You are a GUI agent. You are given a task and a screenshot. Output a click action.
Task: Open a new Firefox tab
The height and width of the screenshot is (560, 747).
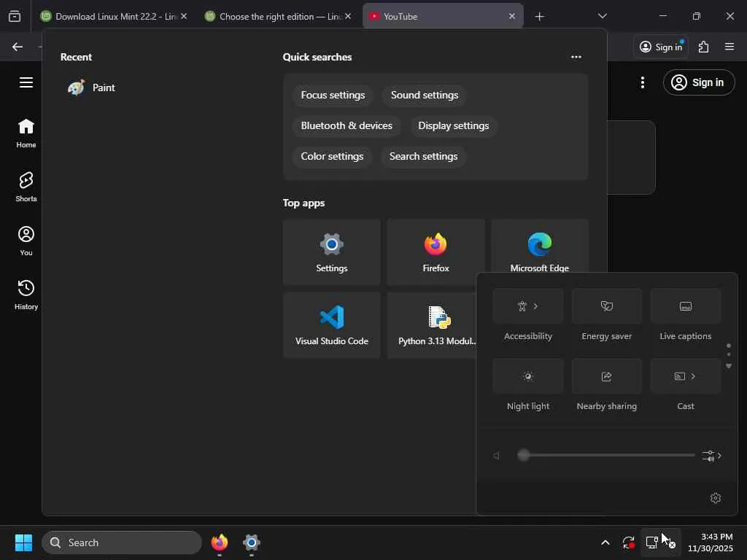[x=539, y=16]
